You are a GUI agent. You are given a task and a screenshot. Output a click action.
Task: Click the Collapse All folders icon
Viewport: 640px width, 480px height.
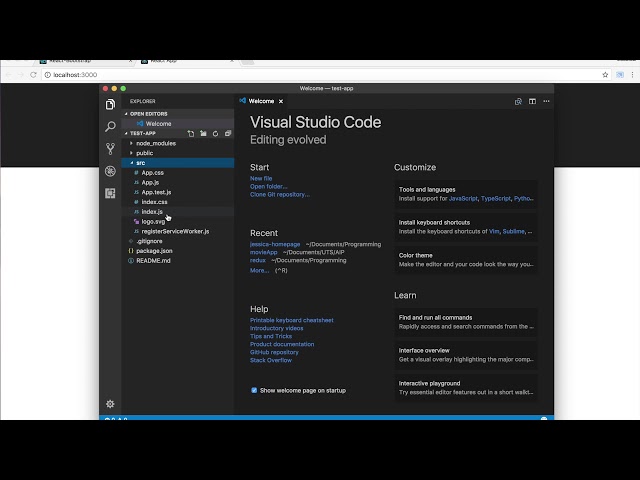pyautogui.click(x=228, y=133)
